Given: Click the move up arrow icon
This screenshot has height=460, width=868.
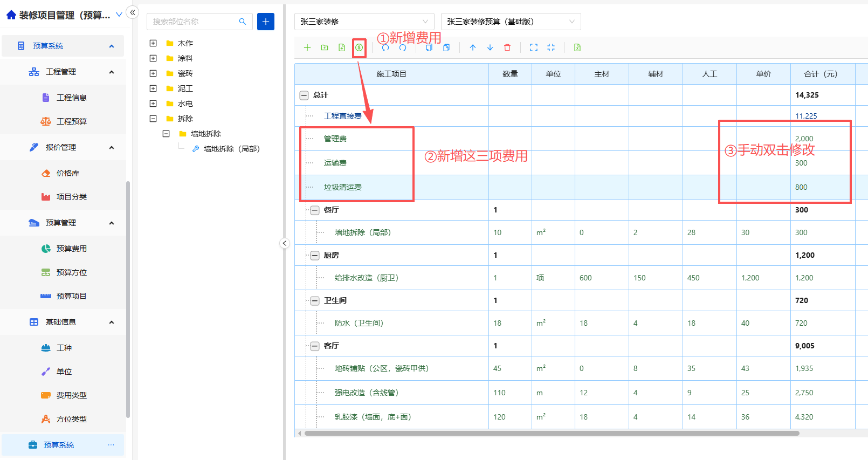Looking at the screenshot, I should (x=473, y=47).
